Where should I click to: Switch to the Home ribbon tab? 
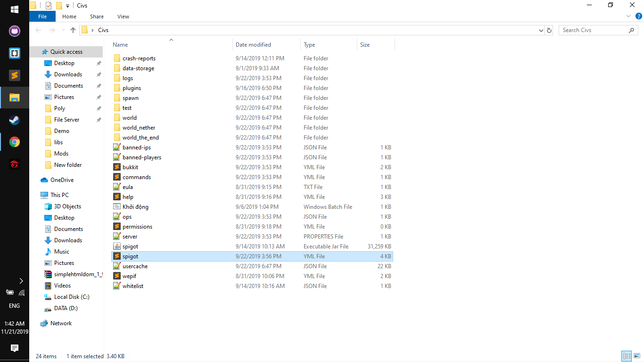pos(69,16)
